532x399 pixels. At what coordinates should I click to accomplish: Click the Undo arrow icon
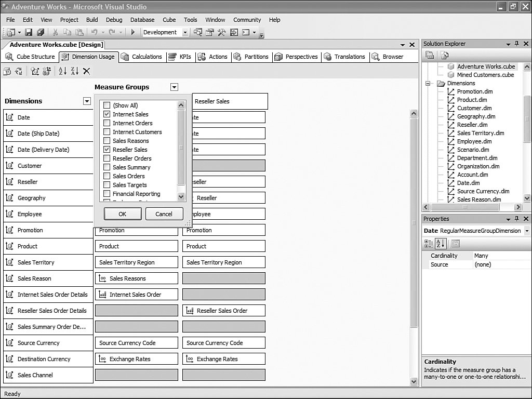coord(95,32)
